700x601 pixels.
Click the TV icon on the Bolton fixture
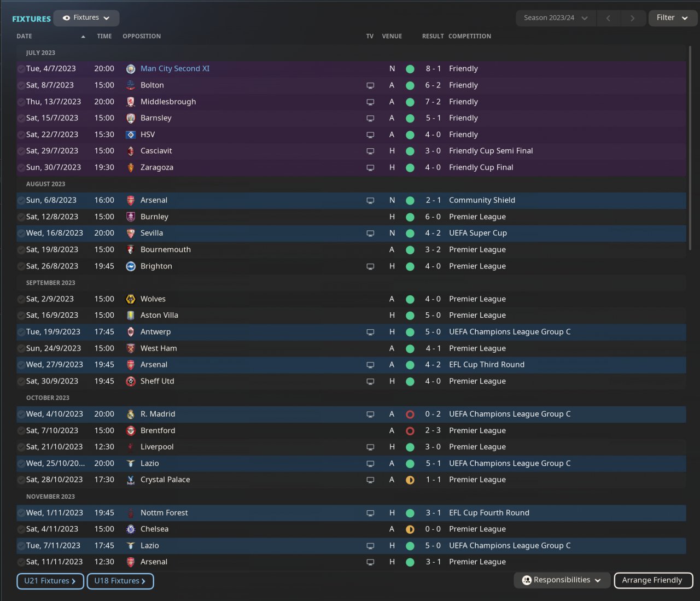pos(370,85)
